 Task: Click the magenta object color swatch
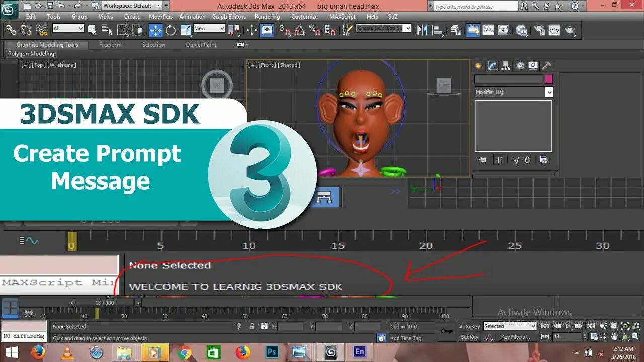(x=549, y=79)
